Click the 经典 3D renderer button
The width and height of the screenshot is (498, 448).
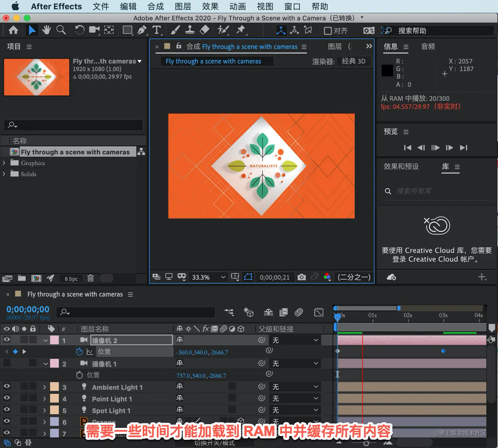pyautogui.click(x=354, y=61)
